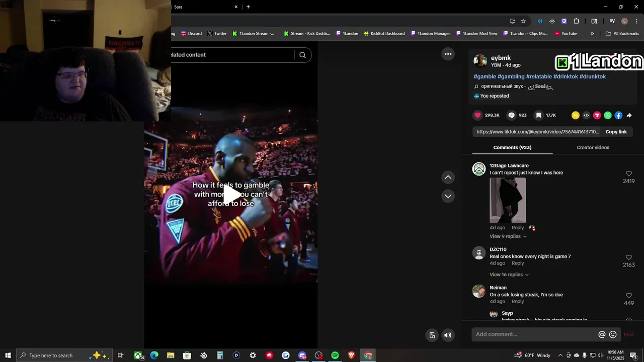This screenshot has height=362, width=644.
Task: Open Brave browser from the taskbar
Action: (x=352, y=355)
